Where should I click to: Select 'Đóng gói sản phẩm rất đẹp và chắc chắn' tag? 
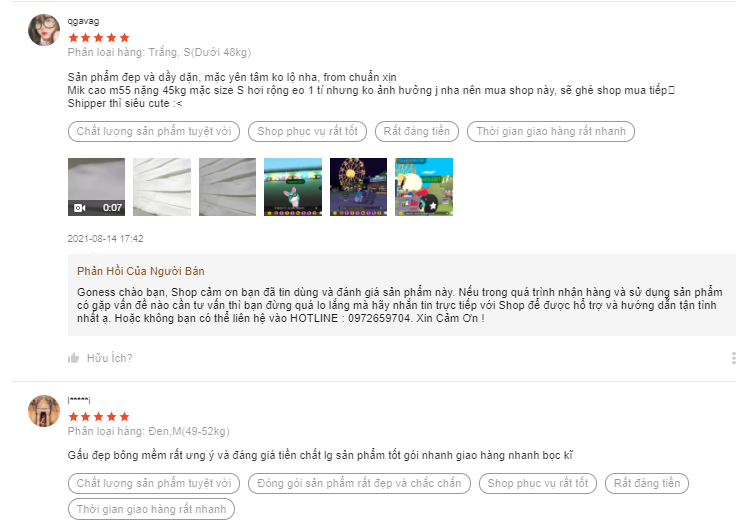pos(359,483)
